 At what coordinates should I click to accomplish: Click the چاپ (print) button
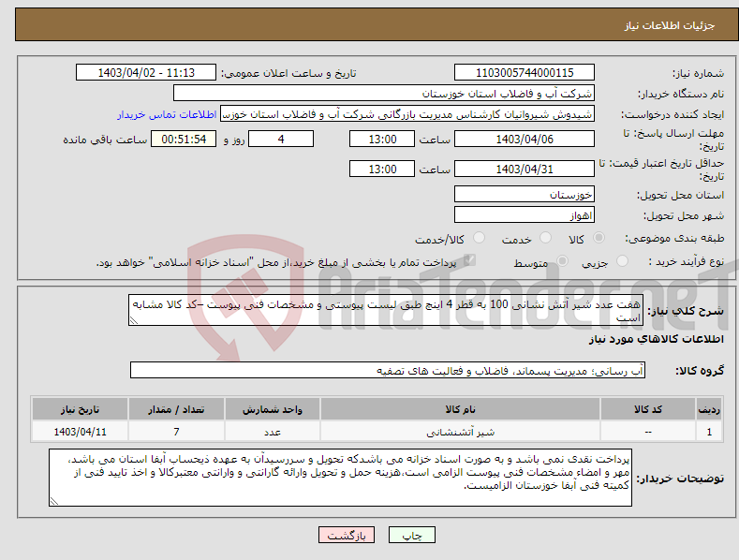[411, 535]
